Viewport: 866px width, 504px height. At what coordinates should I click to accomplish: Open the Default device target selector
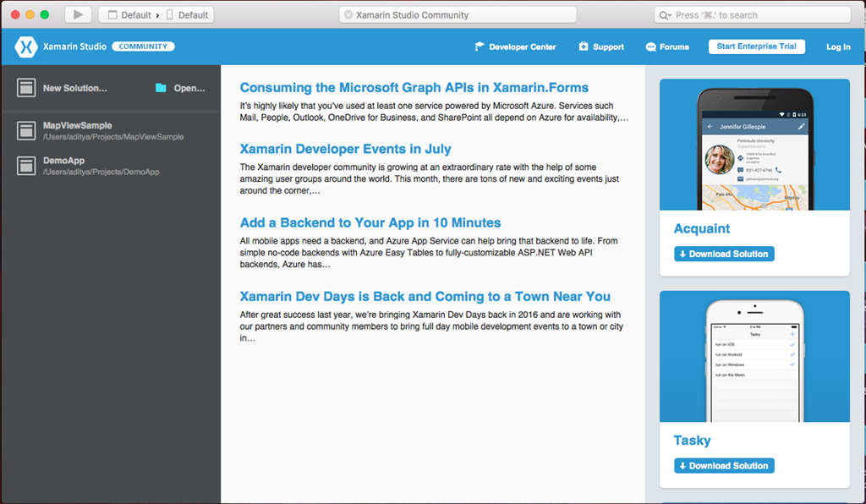click(187, 15)
